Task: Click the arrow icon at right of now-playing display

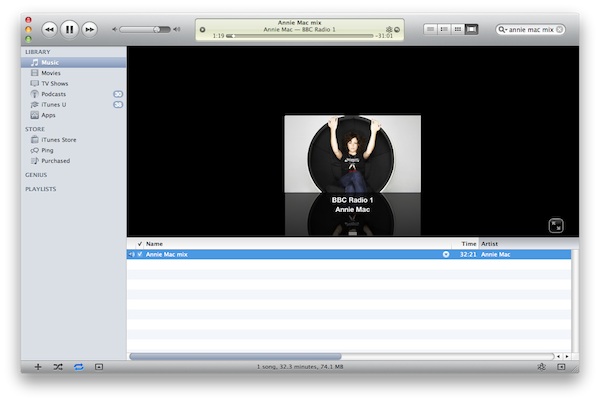Action: pos(397,29)
